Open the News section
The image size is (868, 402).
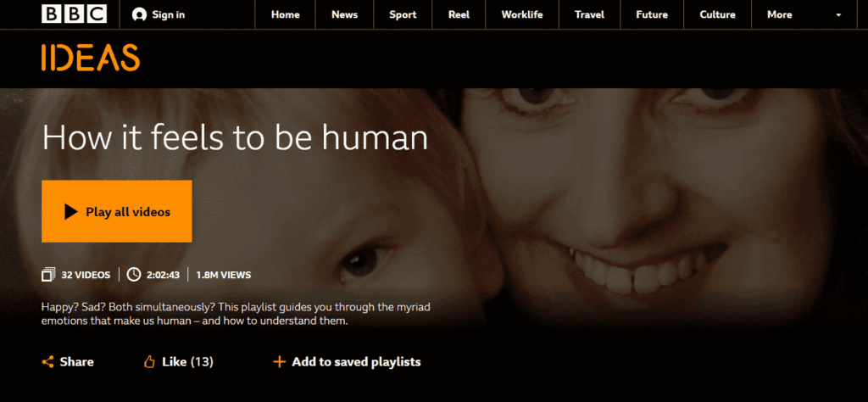pos(344,15)
